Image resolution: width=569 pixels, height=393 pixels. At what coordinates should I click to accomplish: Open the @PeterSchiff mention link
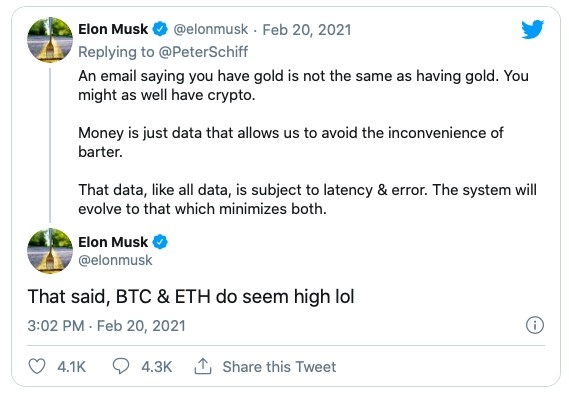point(204,52)
